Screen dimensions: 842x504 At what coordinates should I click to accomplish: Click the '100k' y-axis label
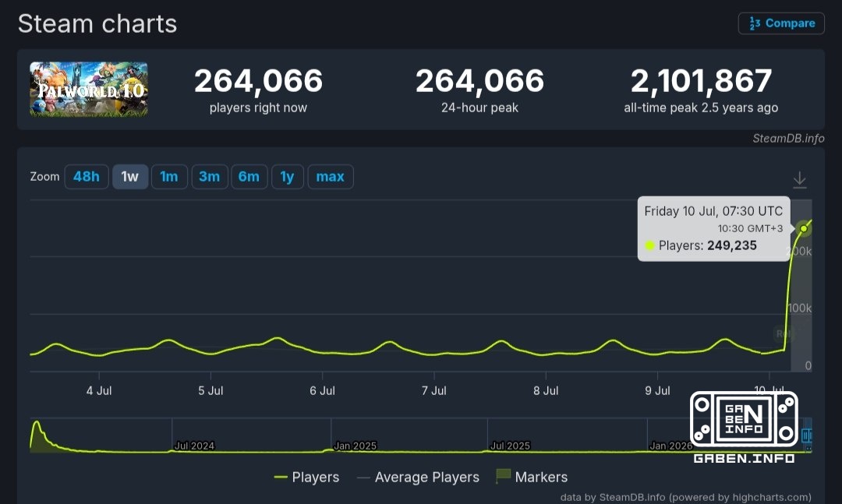coord(800,308)
